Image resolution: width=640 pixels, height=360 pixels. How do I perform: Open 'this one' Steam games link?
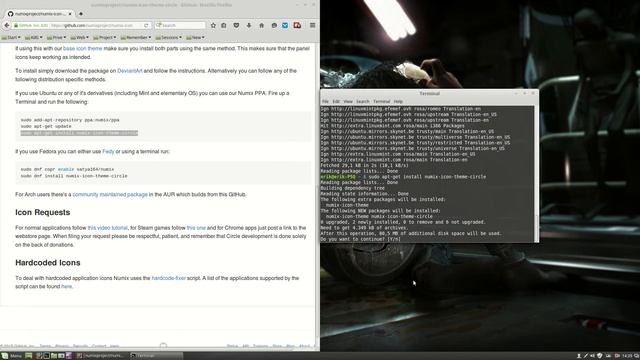click(x=196, y=228)
